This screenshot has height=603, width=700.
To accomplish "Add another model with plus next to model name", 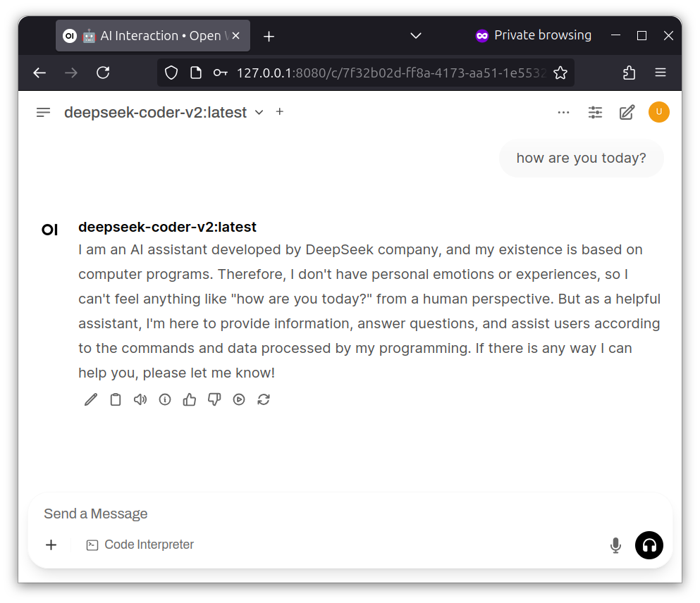I will (279, 112).
